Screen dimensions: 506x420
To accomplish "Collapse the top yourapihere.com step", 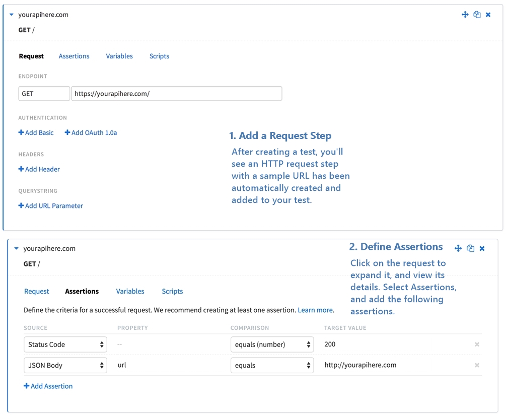I will tap(12, 15).
